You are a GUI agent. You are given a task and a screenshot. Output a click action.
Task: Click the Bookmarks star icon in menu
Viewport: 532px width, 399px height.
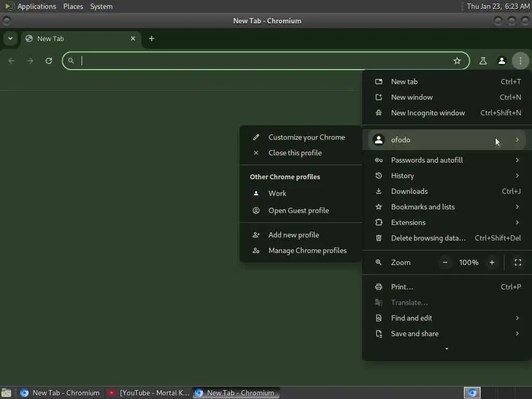pyautogui.click(x=379, y=207)
